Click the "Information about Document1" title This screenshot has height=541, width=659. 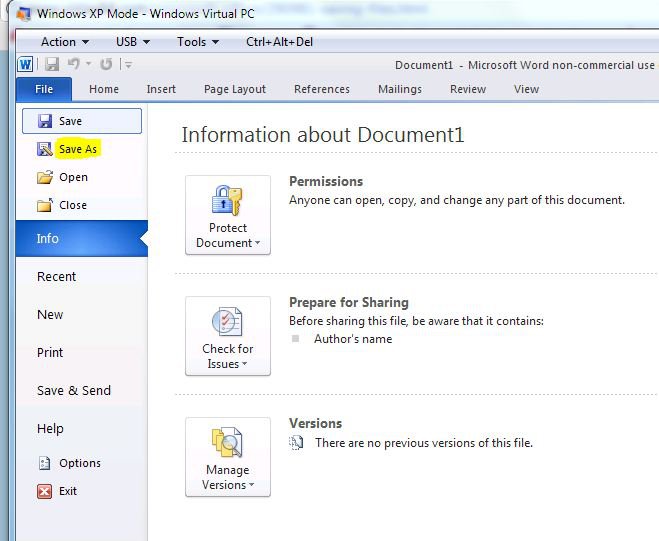(323, 135)
